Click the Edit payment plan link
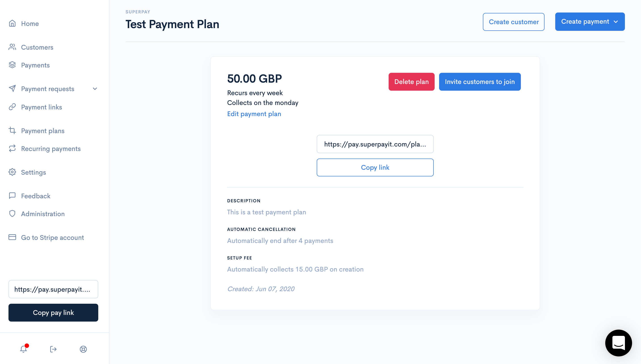The width and height of the screenshot is (641, 364). [x=254, y=114]
